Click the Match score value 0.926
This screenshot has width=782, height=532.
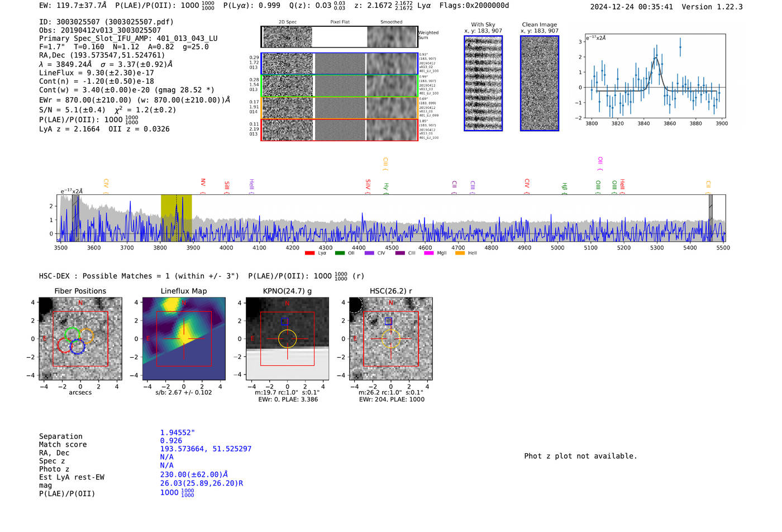tap(171, 441)
